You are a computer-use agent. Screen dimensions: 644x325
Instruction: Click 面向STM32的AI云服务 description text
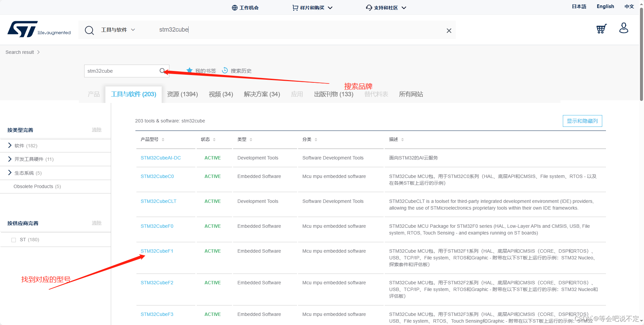[x=413, y=158]
